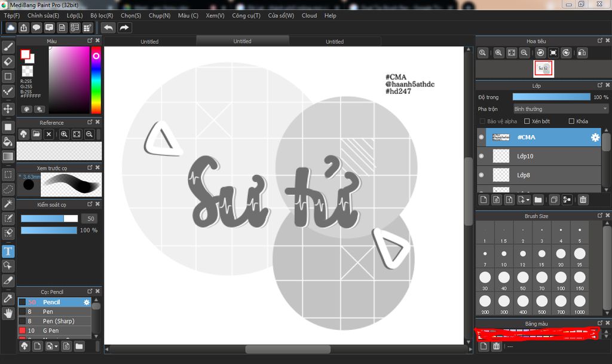The height and width of the screenshot is (364, 612).
Task: Select Pen (Sharp) brush
Action: (x=54, y=321)
